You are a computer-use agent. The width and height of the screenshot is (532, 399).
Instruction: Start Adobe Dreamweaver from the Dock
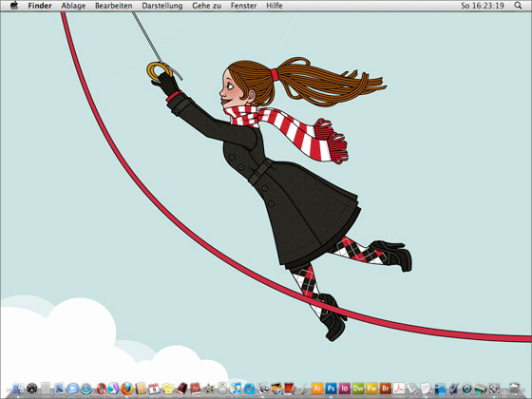[x=358, y=389]
